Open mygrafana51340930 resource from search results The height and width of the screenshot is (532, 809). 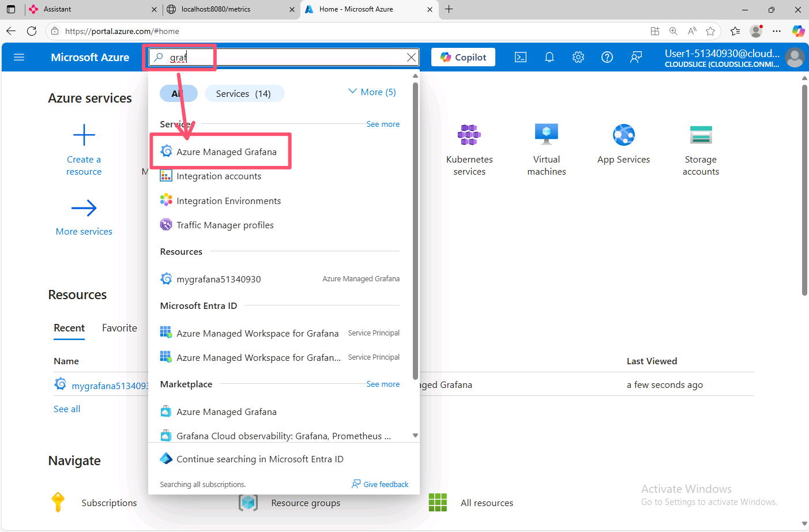(219, 280)
